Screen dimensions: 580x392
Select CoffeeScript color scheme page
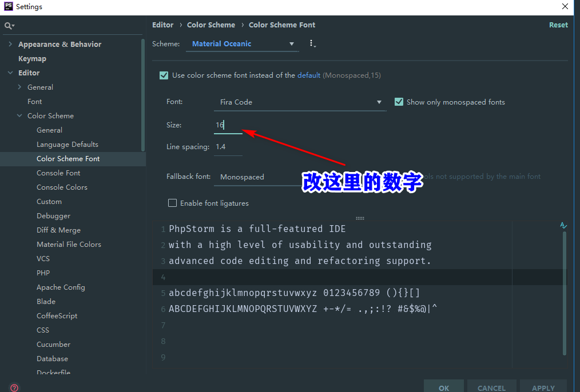57,316
